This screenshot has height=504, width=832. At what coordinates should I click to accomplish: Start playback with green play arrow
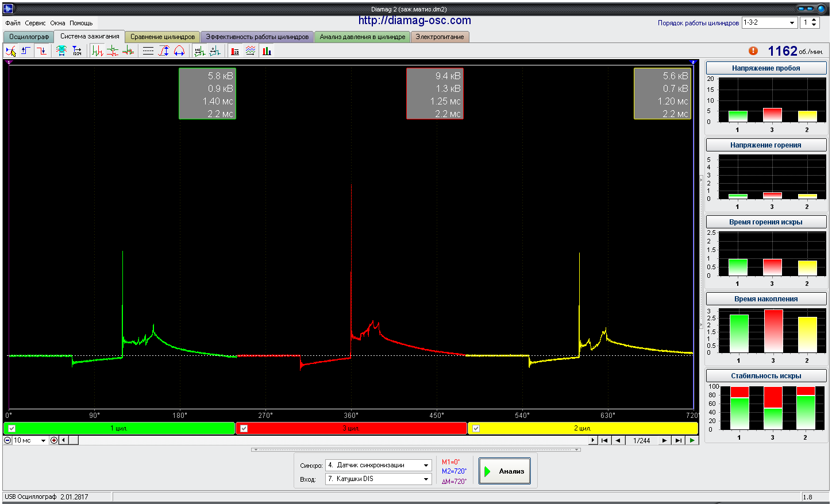tap(692, 440)
